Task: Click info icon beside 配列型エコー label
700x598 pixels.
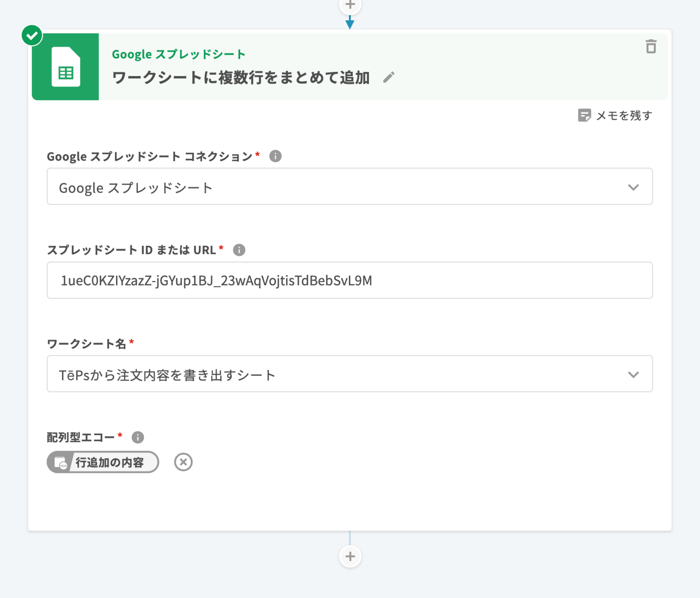Action: point(138,437)
